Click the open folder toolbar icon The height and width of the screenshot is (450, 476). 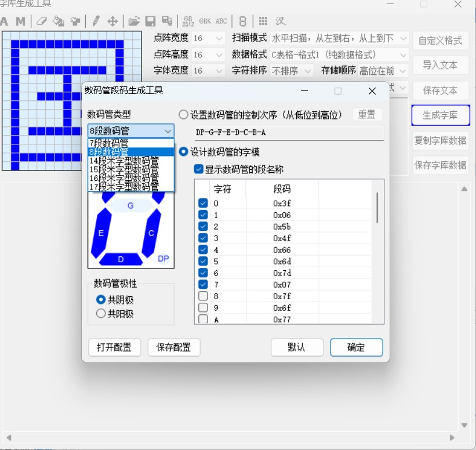click(x=134, y=21)
